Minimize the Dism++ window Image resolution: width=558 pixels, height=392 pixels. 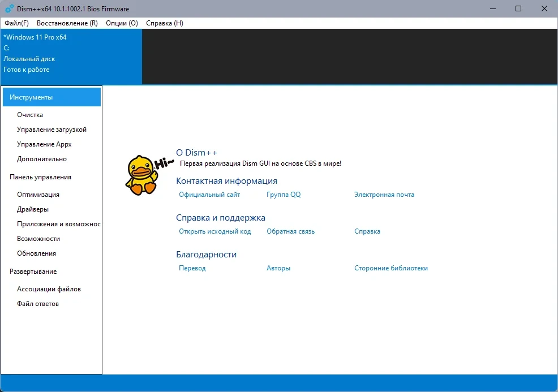point(493,8)
